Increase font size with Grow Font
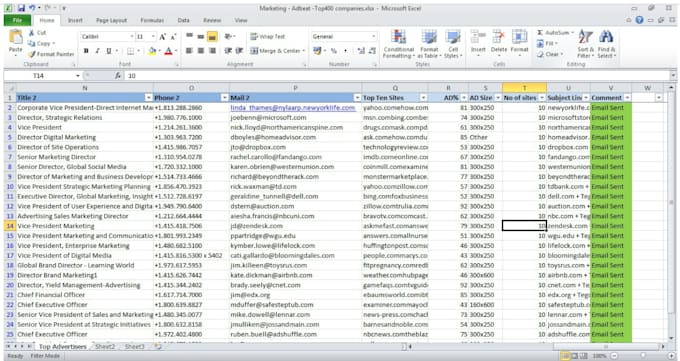The width and height of the screenshot is (680, 361). 163,37
